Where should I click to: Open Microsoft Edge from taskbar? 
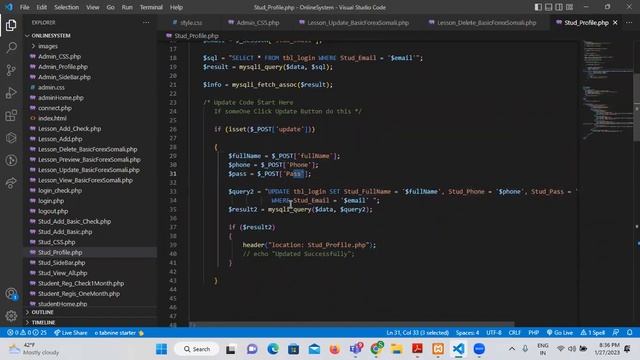click(x=273, y=349)
